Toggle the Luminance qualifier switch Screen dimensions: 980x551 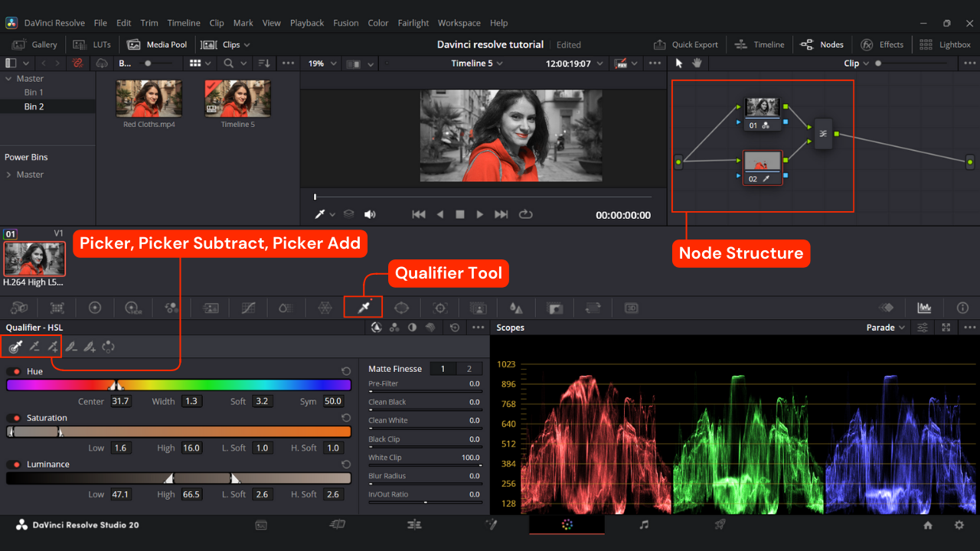15,465
